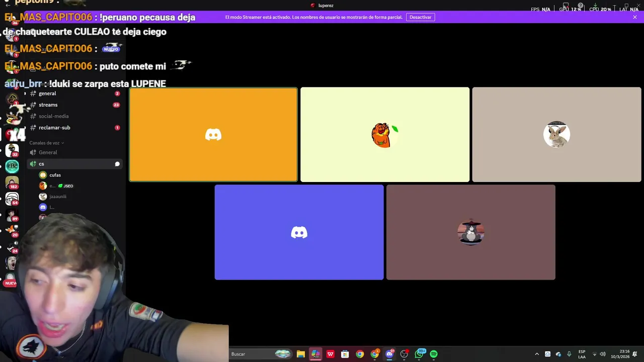Viewport: 644px width, 362px height.
Task: Open the cs voice channel chat bubble icon
Action: coord(117,164)
